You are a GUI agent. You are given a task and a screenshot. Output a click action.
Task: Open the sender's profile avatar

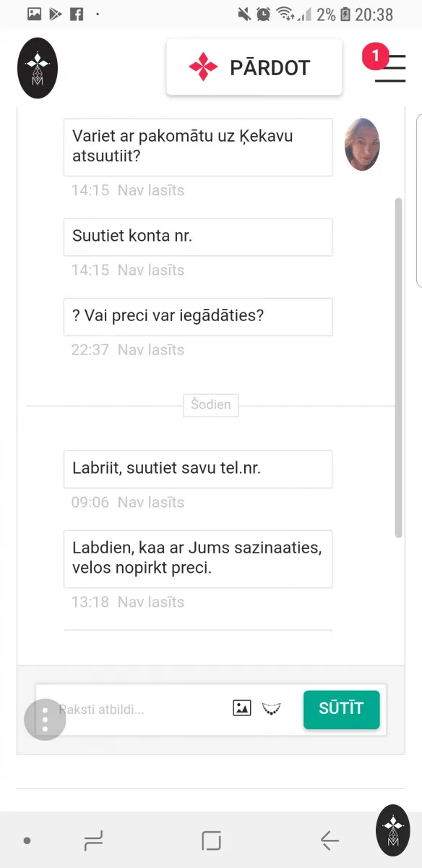pos(362,145)
